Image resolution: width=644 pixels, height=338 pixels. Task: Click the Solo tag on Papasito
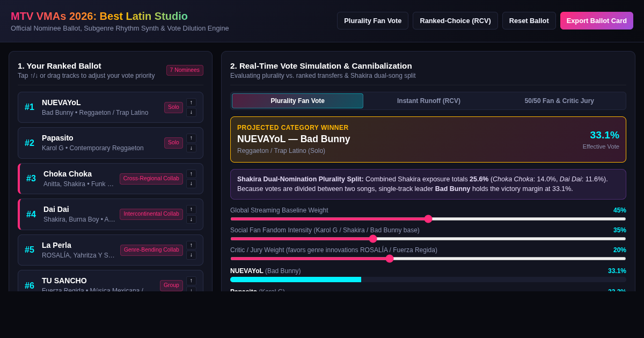(x=173, y=143)
